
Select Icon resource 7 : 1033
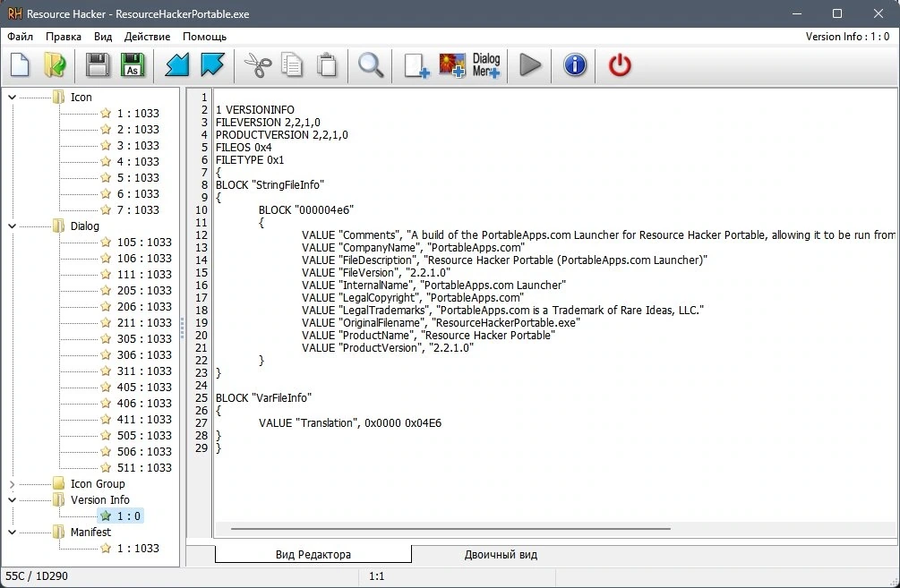click(130, 209)
